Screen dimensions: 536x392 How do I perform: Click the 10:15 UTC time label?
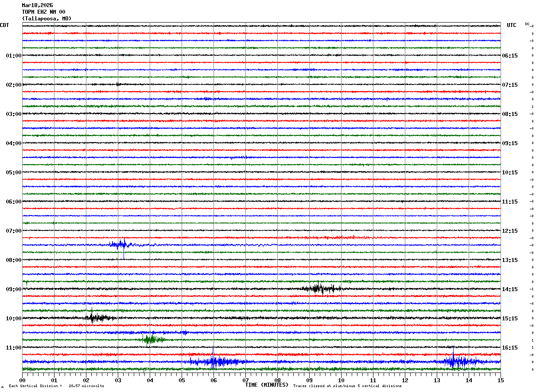pos(510,173)
